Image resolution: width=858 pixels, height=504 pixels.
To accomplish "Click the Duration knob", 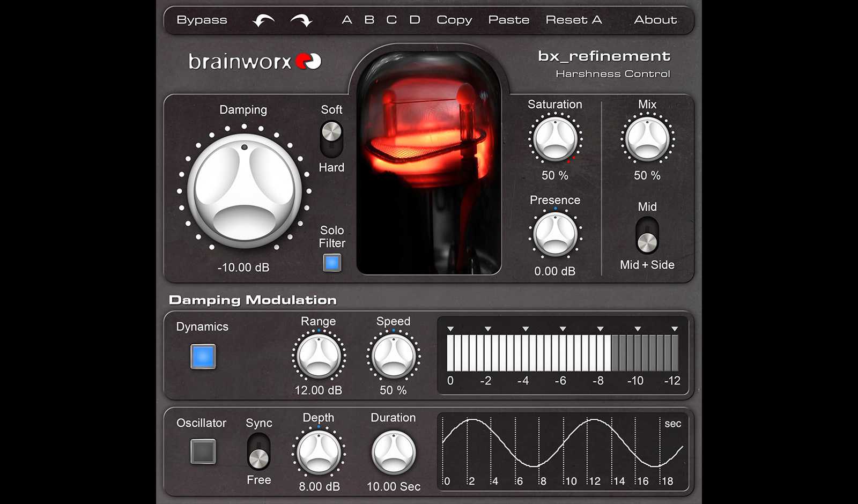I will 393,453.
